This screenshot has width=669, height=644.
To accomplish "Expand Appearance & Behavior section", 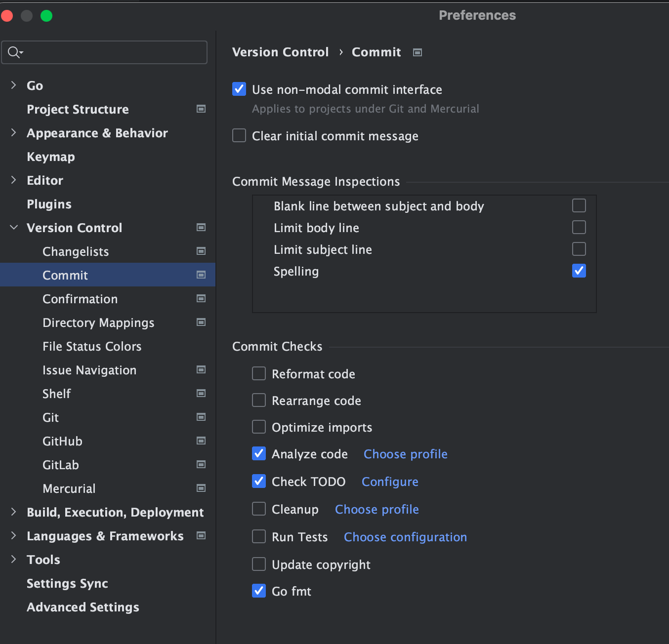I will point(13,132).
